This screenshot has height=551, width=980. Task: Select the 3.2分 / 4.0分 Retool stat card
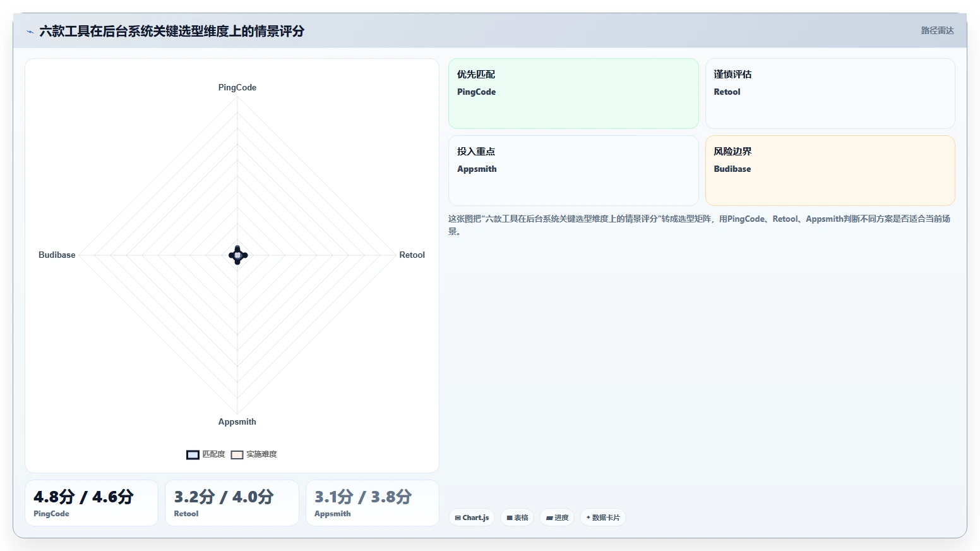click(x=232, y=503)
